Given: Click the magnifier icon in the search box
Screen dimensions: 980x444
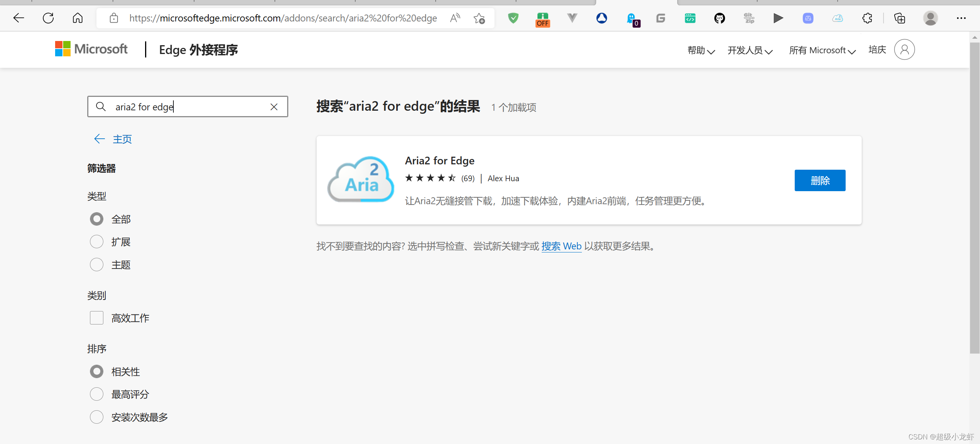Looking at the screenshot, I should tap(101, 106).
